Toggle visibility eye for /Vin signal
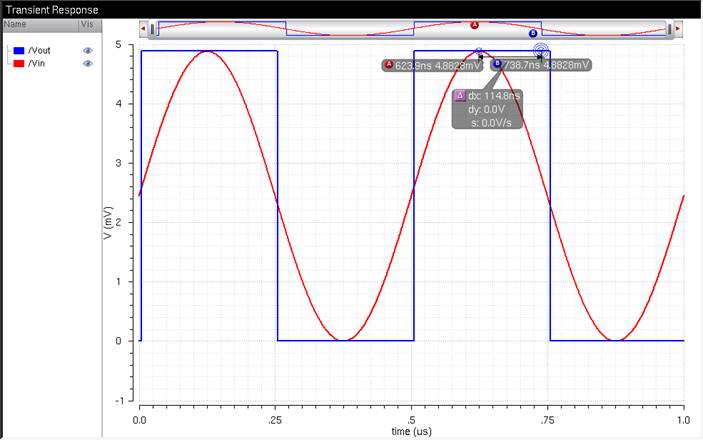The image size is (703, 440). pyautogui.click(x=88, y=64)
